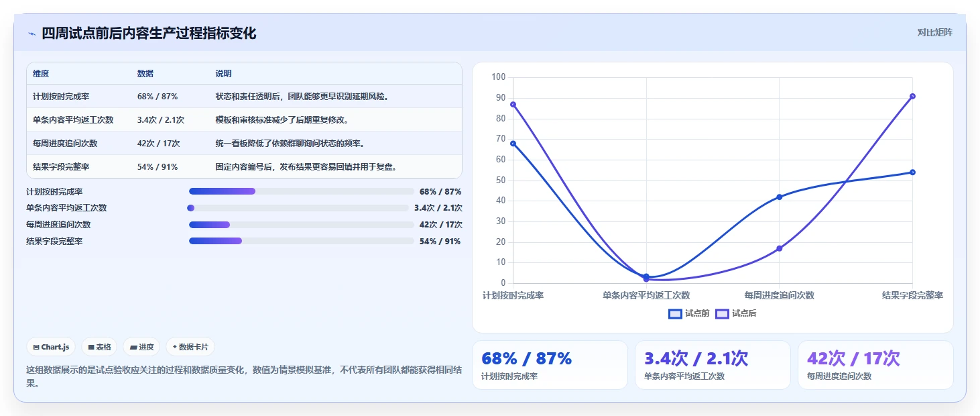Toggle the 试点前 legend item
Viewport: 980px width, 416px height.
click(x=689, y=313)
